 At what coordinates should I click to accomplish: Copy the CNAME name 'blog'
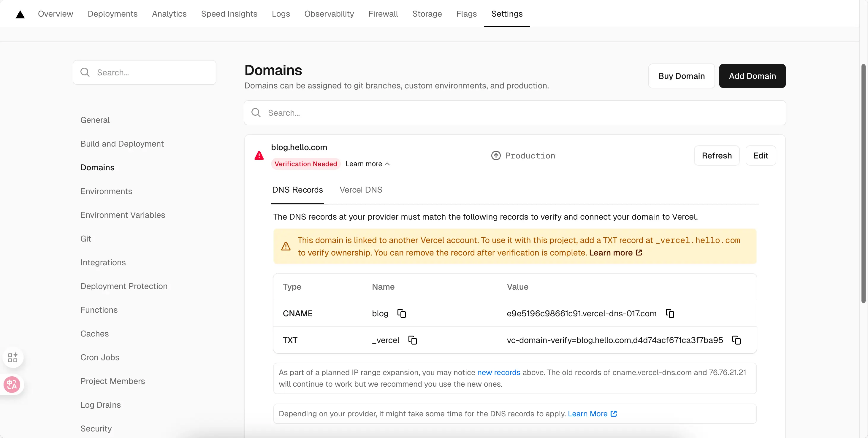(x=401, y=313)
